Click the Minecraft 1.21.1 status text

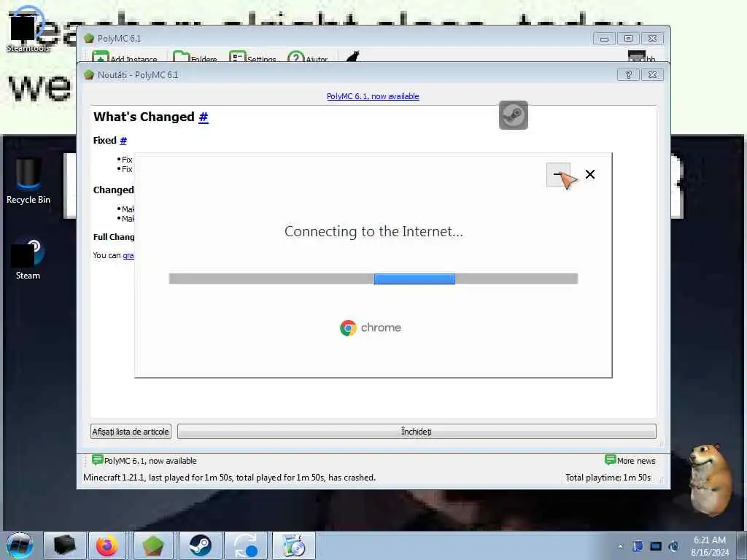[x=229, y=477]
